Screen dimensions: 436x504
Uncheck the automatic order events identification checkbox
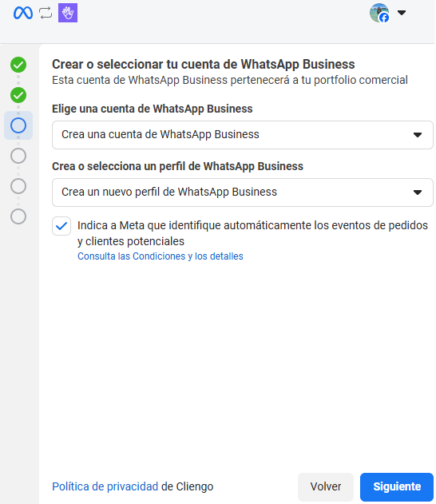pos(61,226)
